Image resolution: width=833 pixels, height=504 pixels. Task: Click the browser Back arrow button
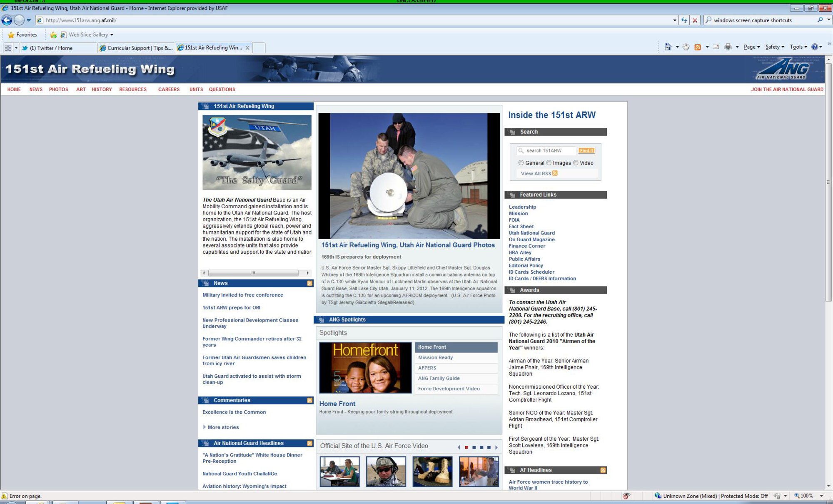(x=7, y=20)
